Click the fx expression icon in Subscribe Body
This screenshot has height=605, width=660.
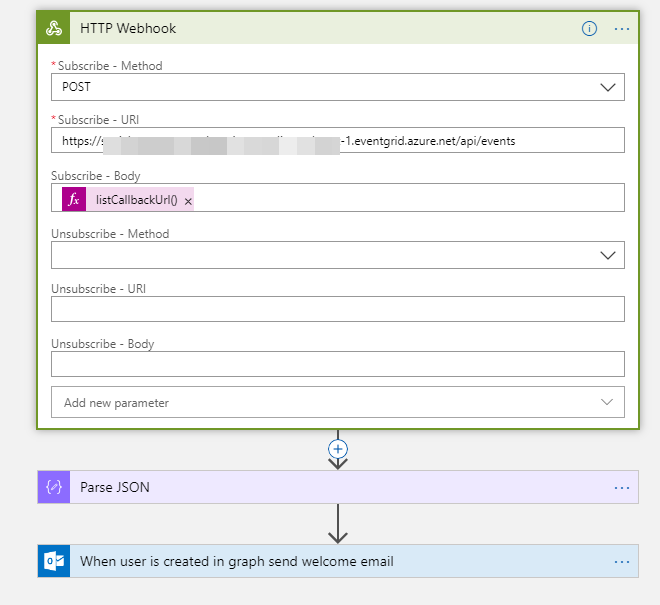74,199
